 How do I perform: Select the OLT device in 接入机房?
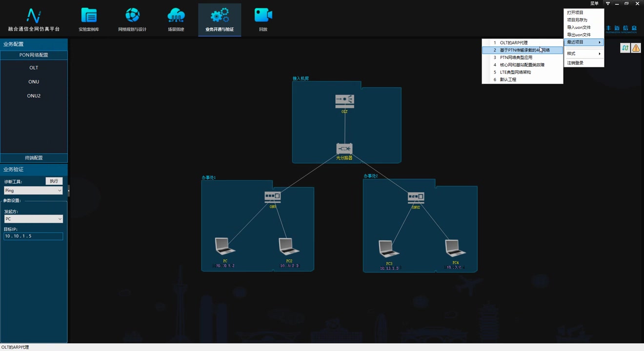click(344, 101)
